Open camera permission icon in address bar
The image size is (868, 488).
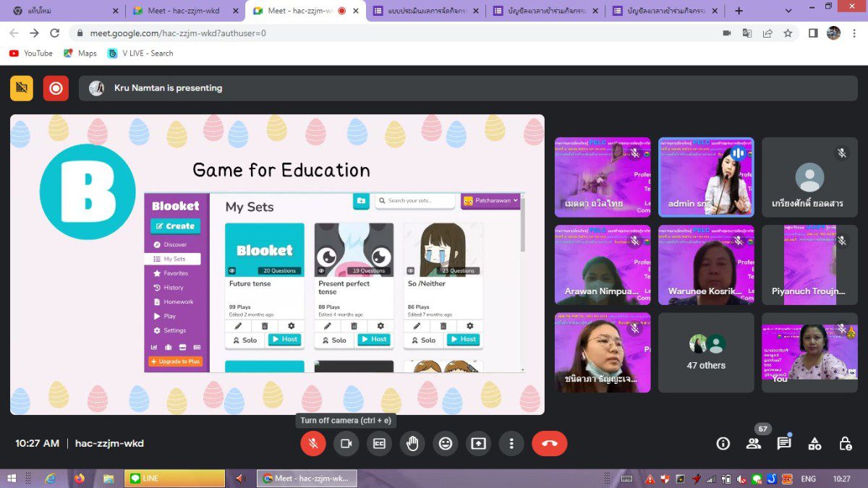tap(726, 33)
